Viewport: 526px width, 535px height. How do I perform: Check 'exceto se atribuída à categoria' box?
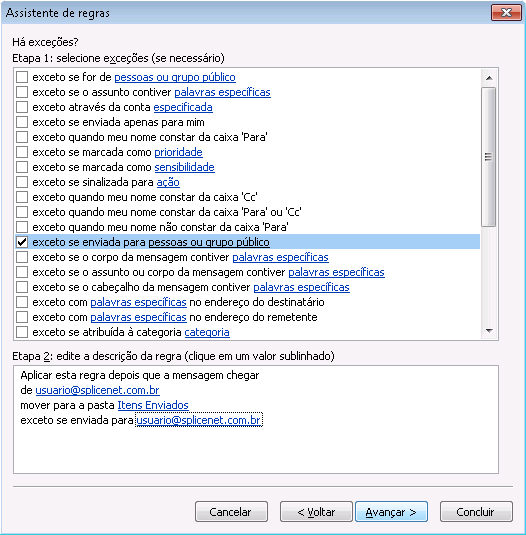click(x=22, y=332)
